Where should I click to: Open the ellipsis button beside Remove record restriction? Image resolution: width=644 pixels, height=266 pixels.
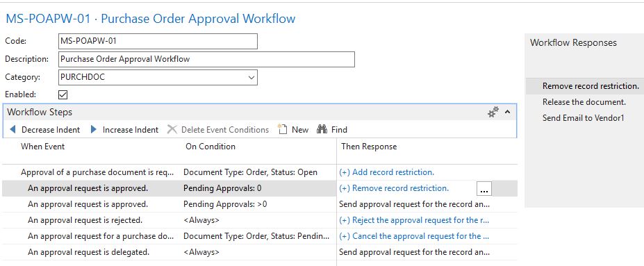pos(484,189)
